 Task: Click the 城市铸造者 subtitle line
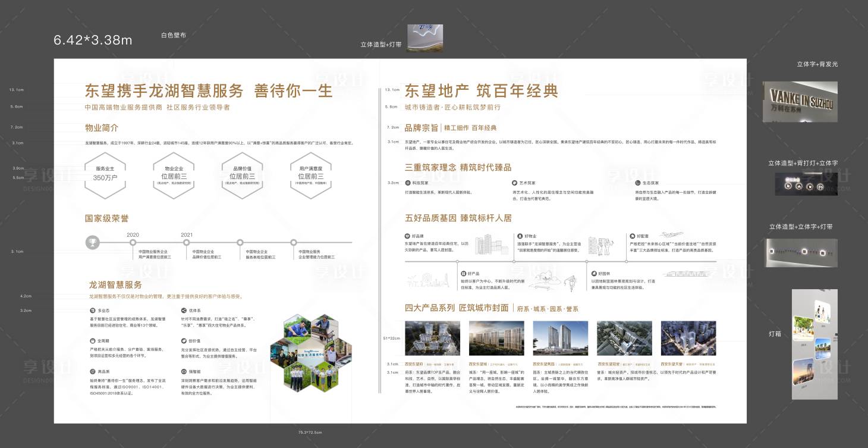point(452,108)
